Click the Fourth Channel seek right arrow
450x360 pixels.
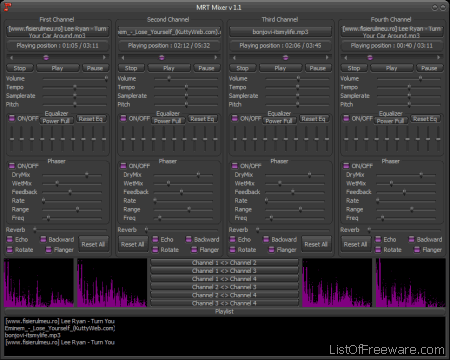(438, 58)
